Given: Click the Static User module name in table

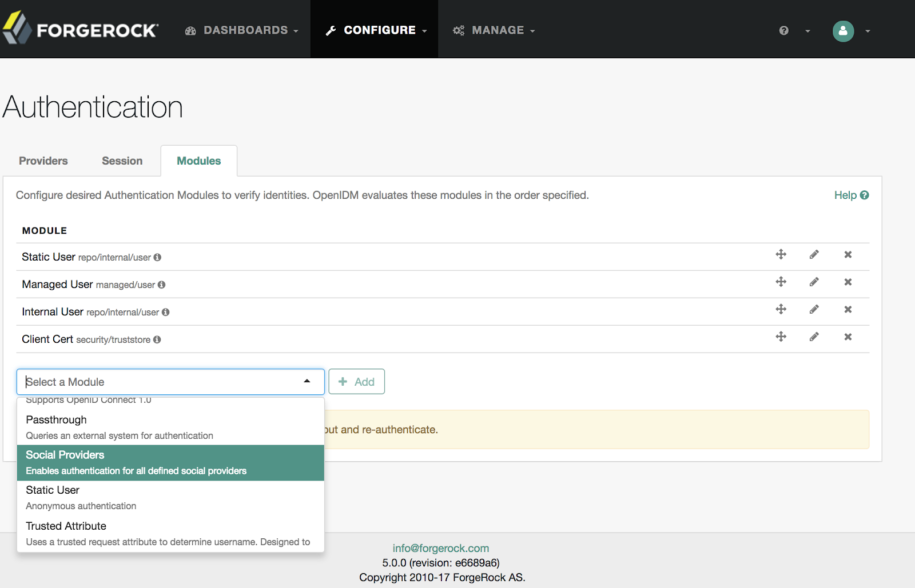Looking at the screenshot, I should (49, 257).
